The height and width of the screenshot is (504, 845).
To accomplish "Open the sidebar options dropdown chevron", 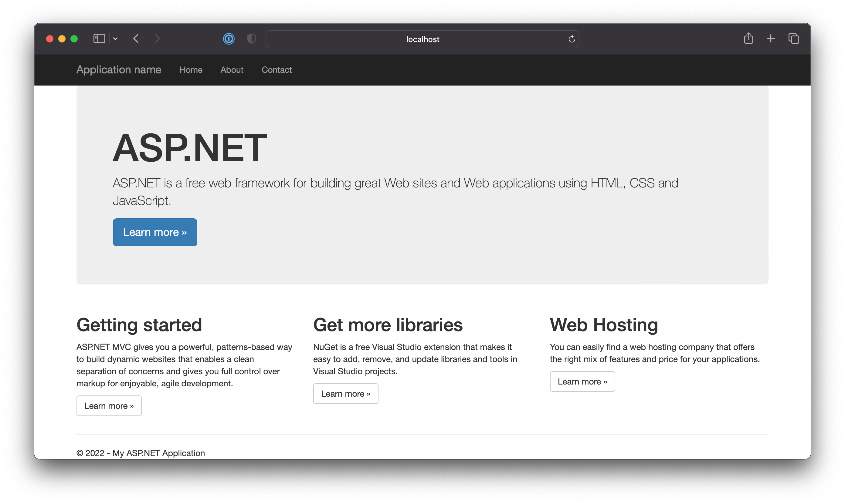I will (x=115, y=39).
